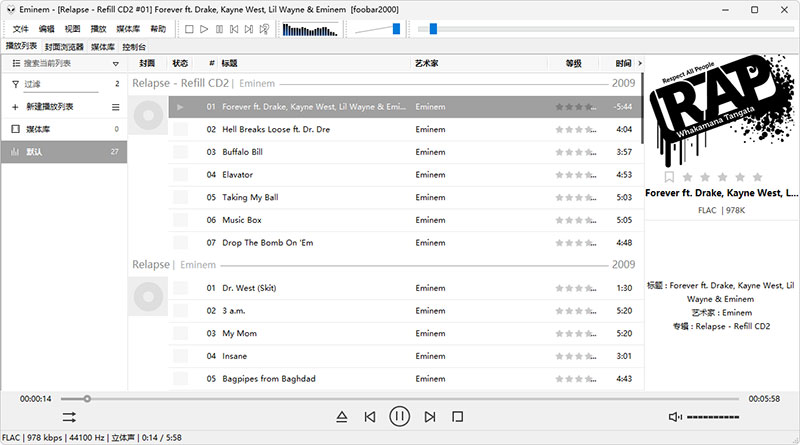Click the pause button in bottom controls
Image resolution: width=800 pixels, height=445 pixels.
point(399,416)
